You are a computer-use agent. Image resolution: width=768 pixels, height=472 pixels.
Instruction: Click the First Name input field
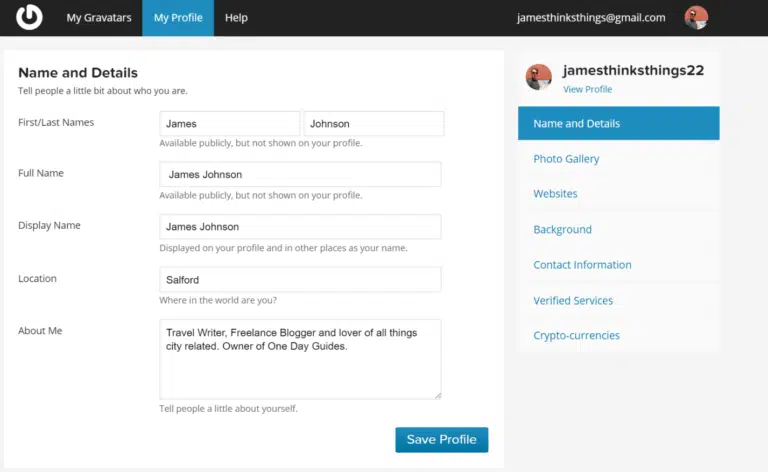tap(229, 124)
